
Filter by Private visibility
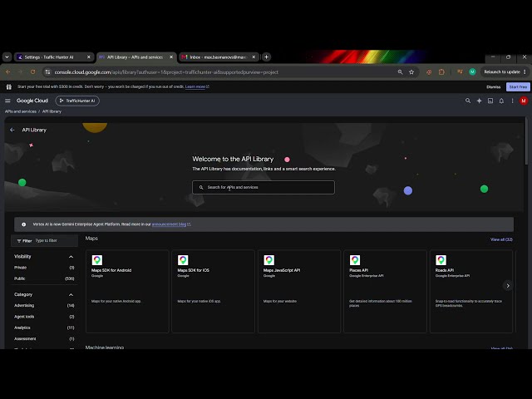[20, 268]
